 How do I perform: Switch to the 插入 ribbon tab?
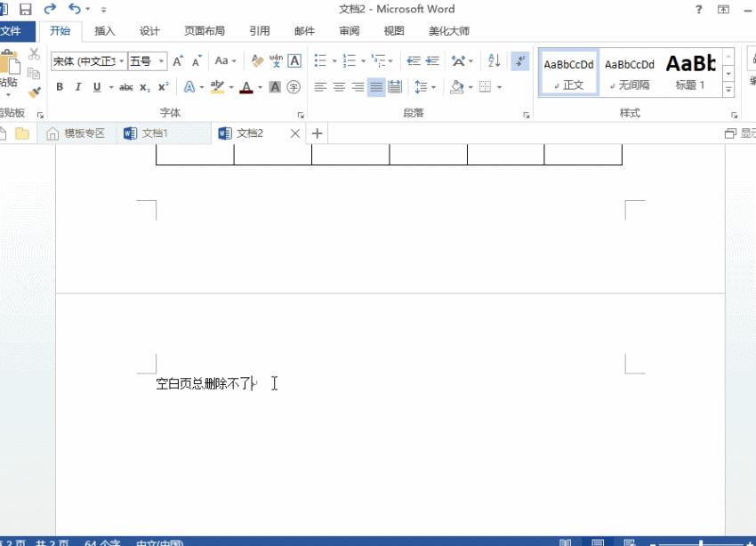pyautogui.click(x=105, y=30)
